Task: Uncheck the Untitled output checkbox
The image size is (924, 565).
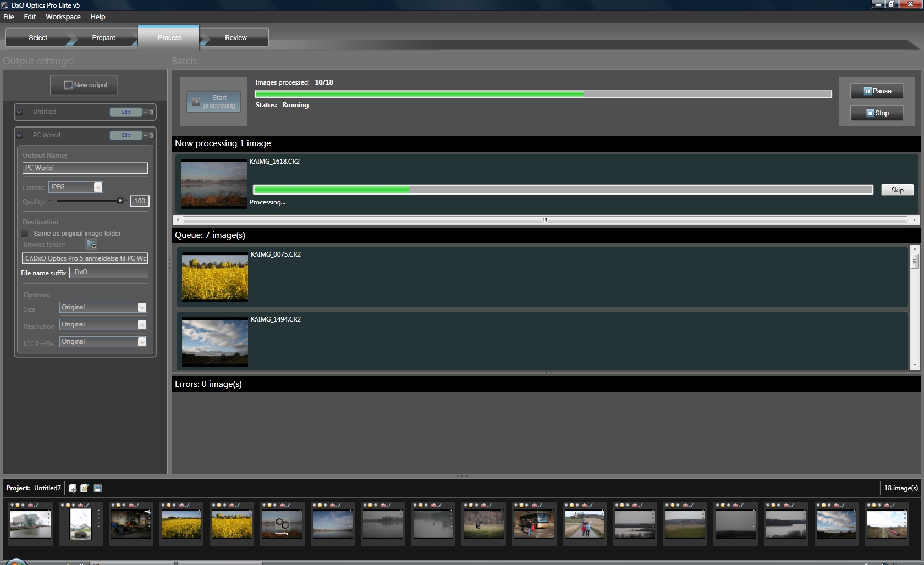Action: coord(20,112)
